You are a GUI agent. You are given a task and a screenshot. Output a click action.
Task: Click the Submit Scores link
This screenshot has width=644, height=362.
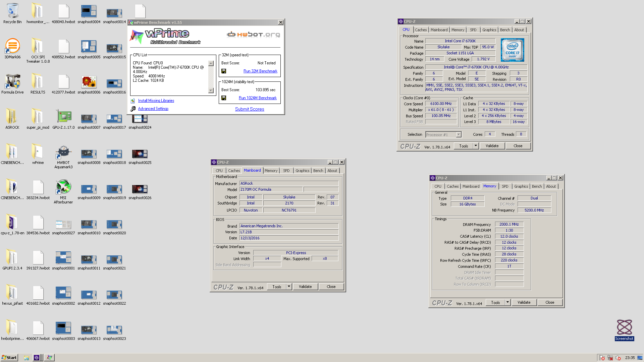pyautogui.click(x=250, y=109)
